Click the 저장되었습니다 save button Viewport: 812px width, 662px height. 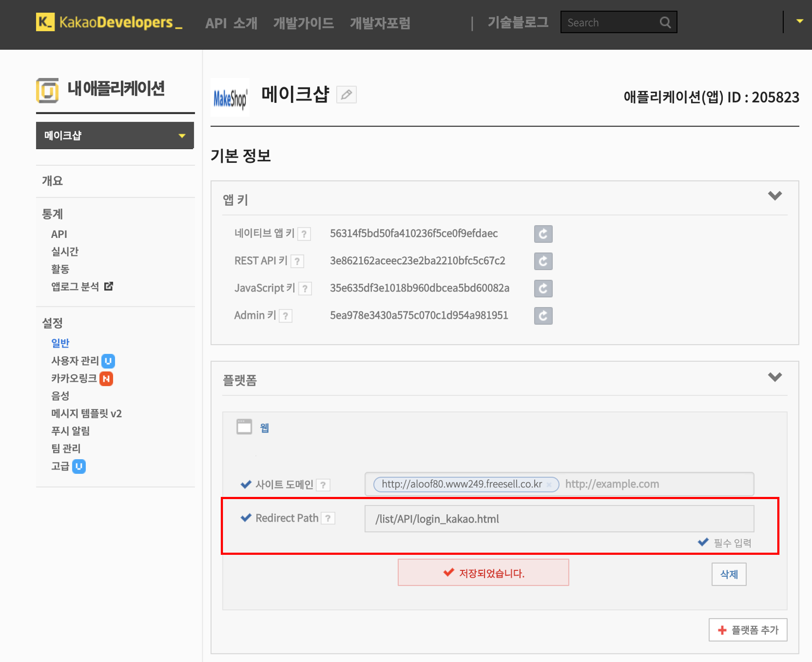click(483, 572)
